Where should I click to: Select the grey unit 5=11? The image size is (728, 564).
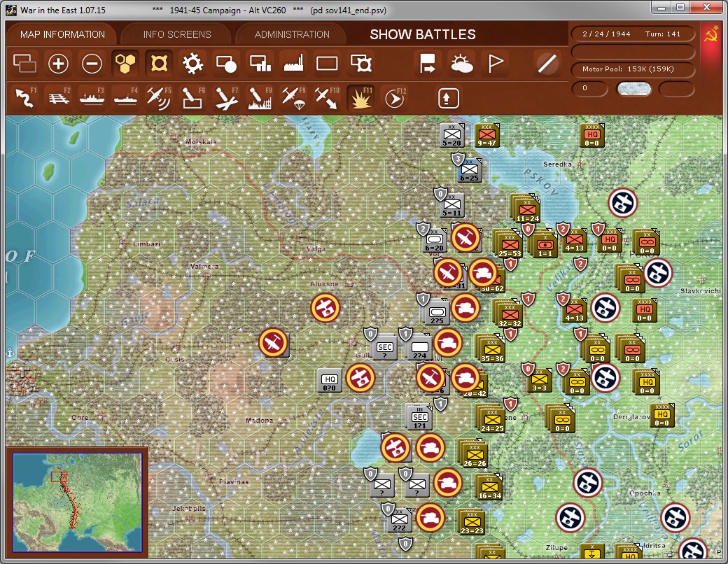pos(451,206)
